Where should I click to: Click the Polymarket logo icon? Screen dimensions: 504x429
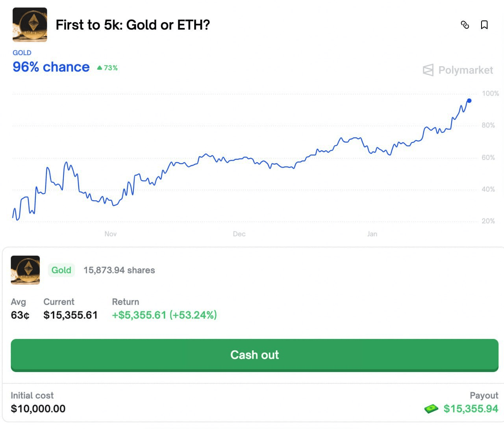coord(428,70)
